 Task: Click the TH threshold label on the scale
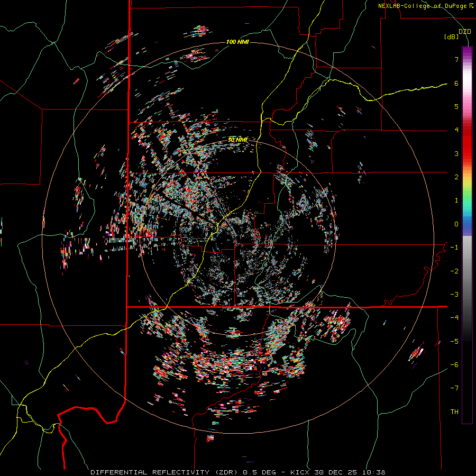click(454, 412)
